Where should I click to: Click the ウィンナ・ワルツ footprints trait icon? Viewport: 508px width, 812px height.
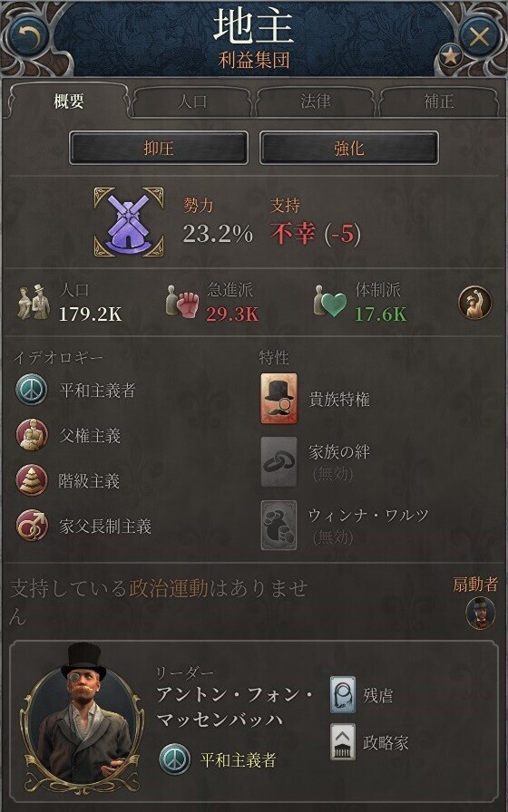278,525
